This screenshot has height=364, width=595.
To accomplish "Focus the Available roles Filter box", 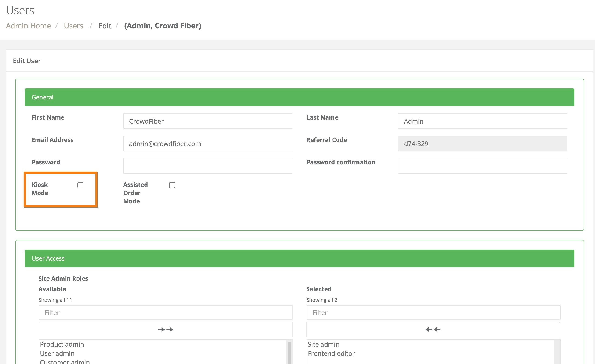I will click(165, 312).
